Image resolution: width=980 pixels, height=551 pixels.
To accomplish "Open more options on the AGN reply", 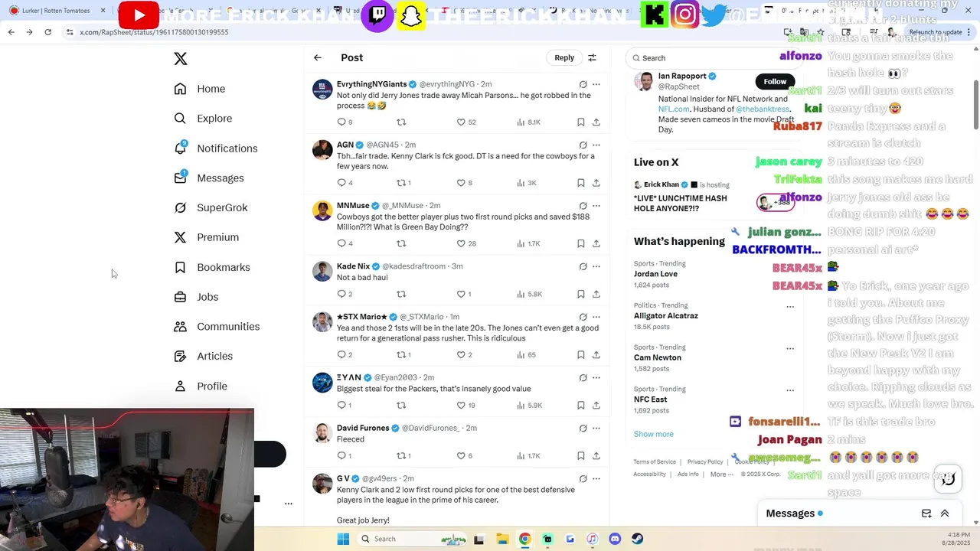I will tap(596, 145).
